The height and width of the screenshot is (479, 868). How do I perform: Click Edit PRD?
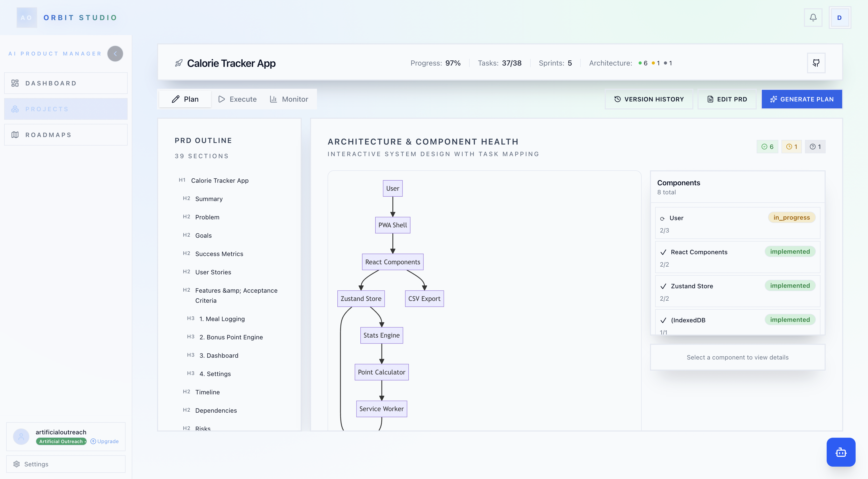coord(727,99)
